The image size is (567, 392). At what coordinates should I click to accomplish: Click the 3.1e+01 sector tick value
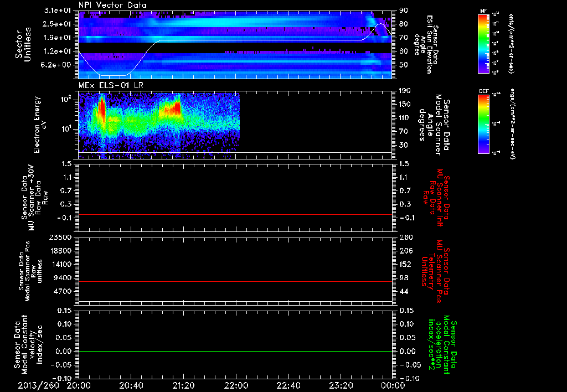[x=58, y=11]
